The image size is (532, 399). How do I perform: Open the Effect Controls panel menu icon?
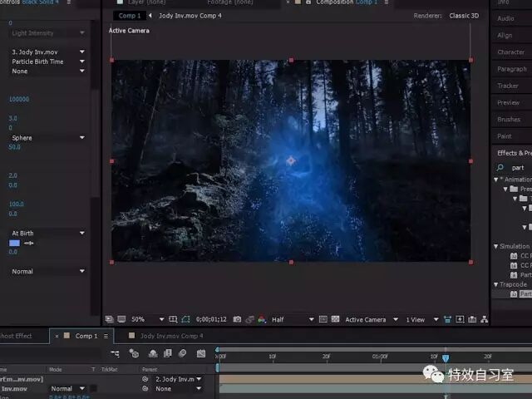pos(69,2)
